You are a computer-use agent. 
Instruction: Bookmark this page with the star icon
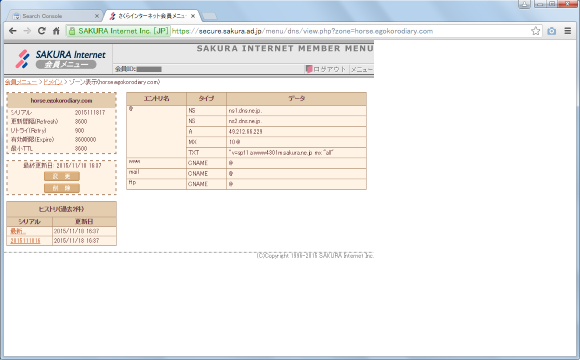coord(535,31)
